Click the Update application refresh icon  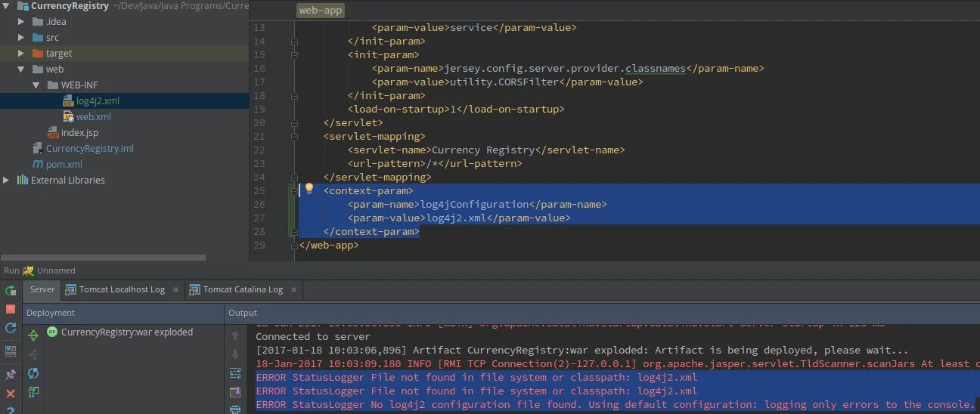point(11,328)
